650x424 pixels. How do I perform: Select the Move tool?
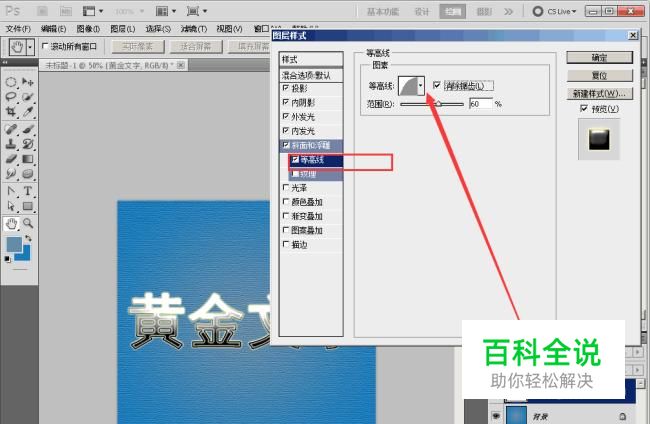click(x=28, y=82)
